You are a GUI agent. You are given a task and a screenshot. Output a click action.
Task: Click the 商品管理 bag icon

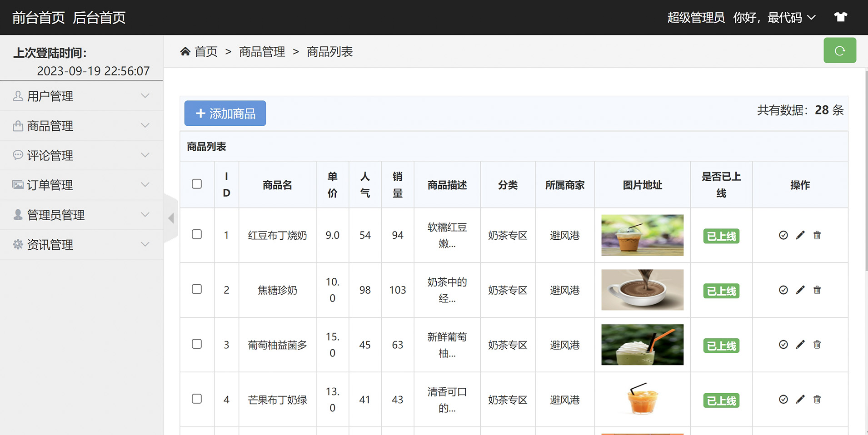[x=18, y=126]
